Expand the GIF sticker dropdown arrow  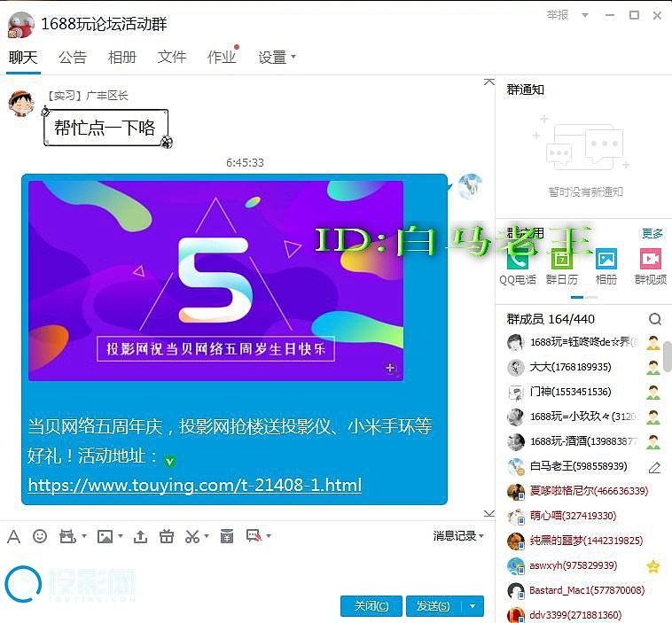84,536
